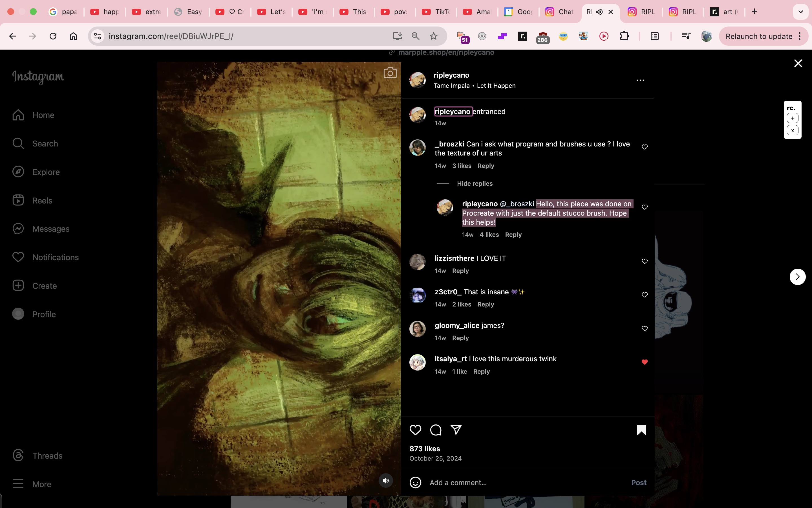Open Reels in sidebar
Screen dimensions: 812x508
[32, 201]
